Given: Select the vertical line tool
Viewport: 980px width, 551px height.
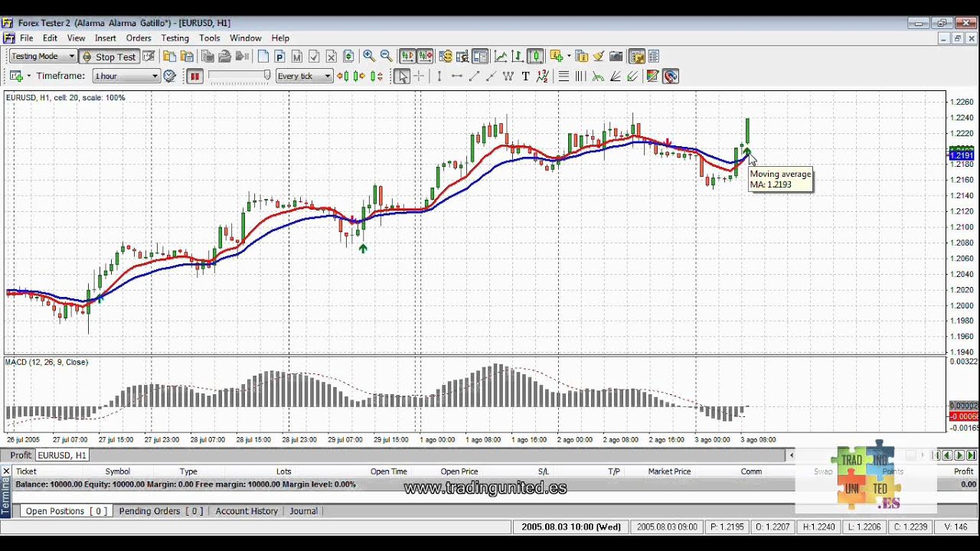Looking at the screenshot, I should 439,76.
